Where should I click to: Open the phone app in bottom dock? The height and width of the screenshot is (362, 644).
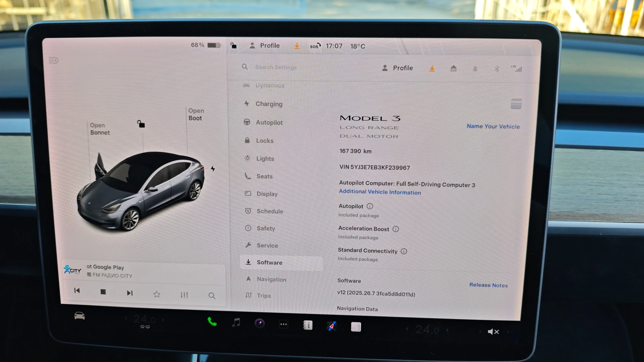212,322
